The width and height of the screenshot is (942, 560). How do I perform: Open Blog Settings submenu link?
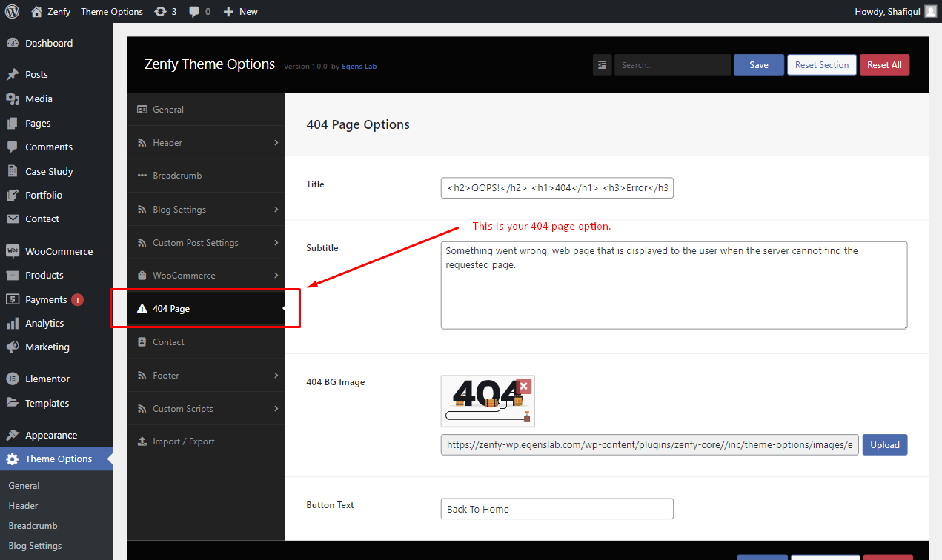click(35, 546)
